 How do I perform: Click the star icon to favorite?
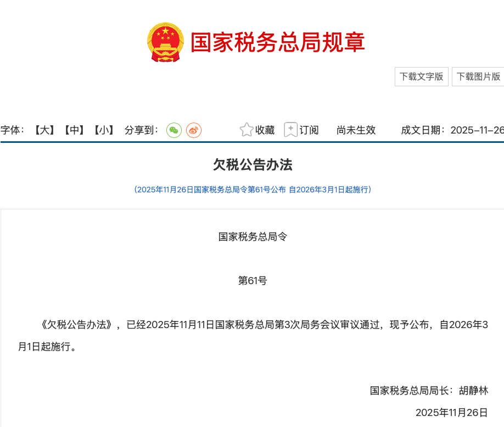[247, 130]
